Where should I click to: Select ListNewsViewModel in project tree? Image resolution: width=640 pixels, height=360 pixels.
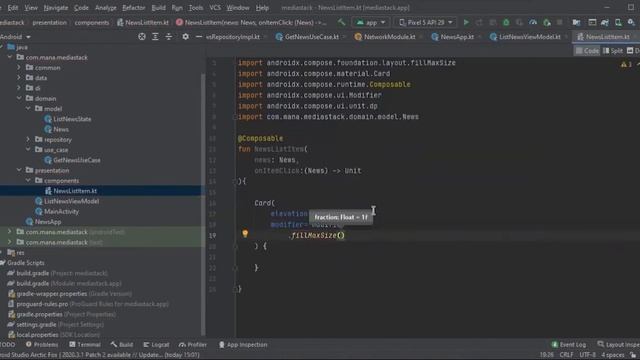pos(71,201)
